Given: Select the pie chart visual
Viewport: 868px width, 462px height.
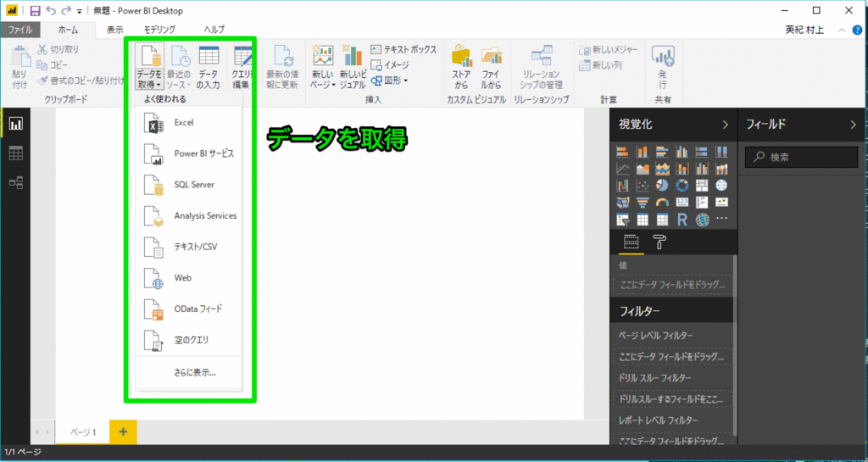Looking at the screenshot, I should pyautogui.click(x=662, y=186).
